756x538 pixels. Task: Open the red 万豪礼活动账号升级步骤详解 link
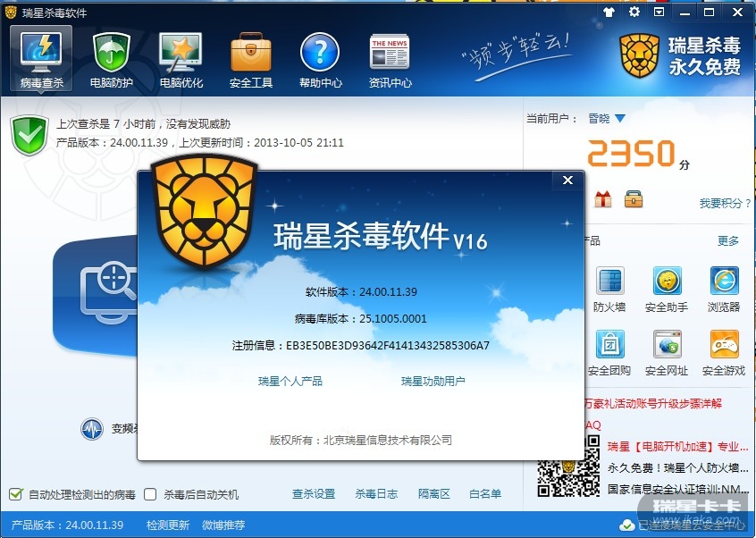653,404
